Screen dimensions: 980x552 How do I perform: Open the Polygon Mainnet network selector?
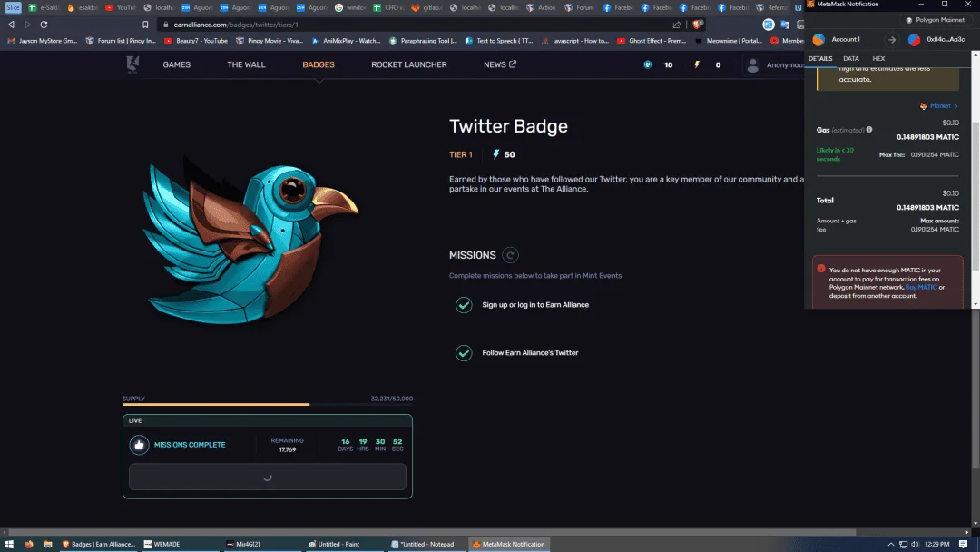tap(935, 20)
